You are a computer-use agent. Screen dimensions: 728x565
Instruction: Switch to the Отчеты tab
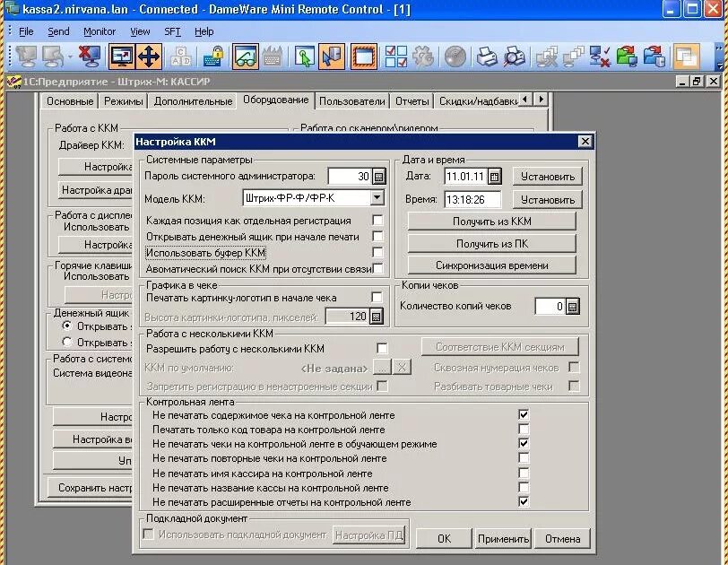pyautogui.click(x=412, y=101)
